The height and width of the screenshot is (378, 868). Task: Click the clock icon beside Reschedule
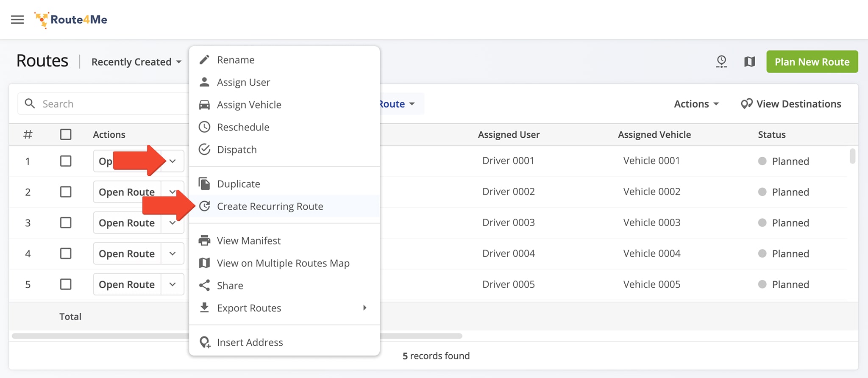[x=204, y=127]
